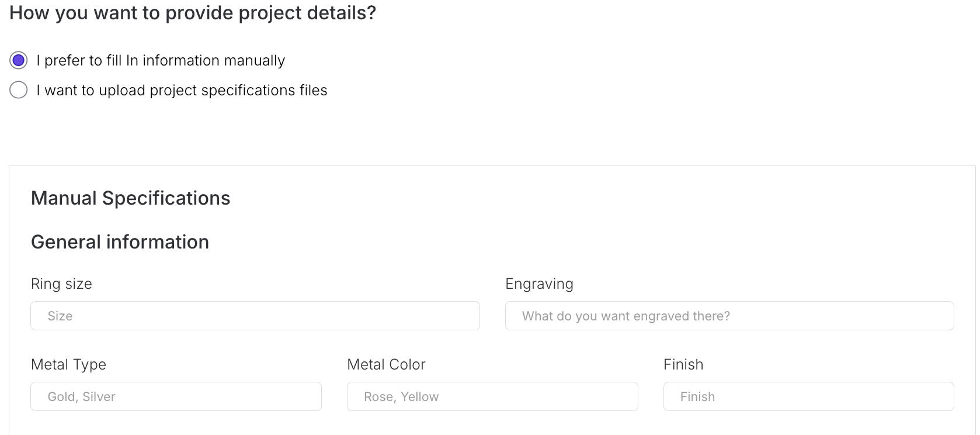Click the 'I want to upload project specifications files' label
The image size is (980, 435).
pyautogui.click(x=182, y=90)
